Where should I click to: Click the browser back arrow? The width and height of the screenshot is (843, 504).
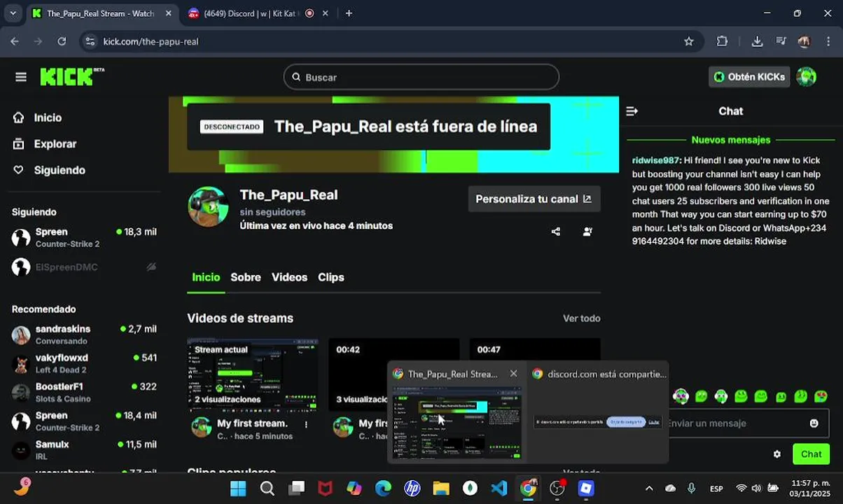point(15,41)
